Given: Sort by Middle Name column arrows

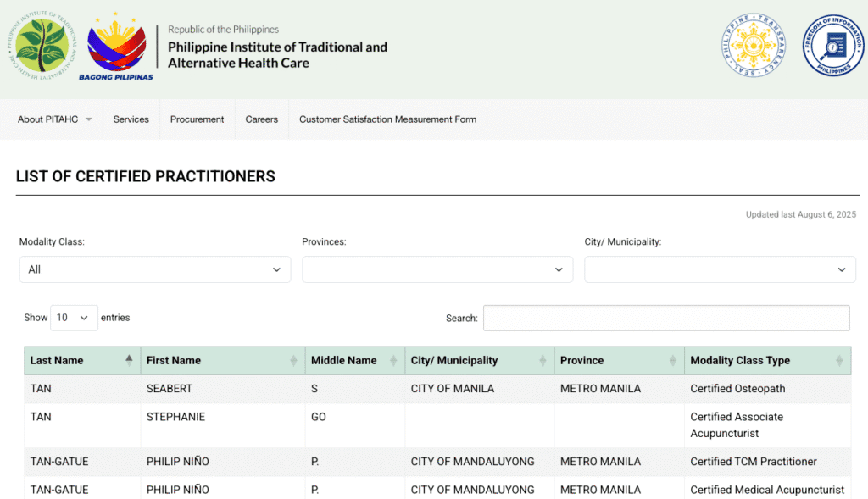Looking at the screenshot, I should pyautogui.click(x=393, y=360).
